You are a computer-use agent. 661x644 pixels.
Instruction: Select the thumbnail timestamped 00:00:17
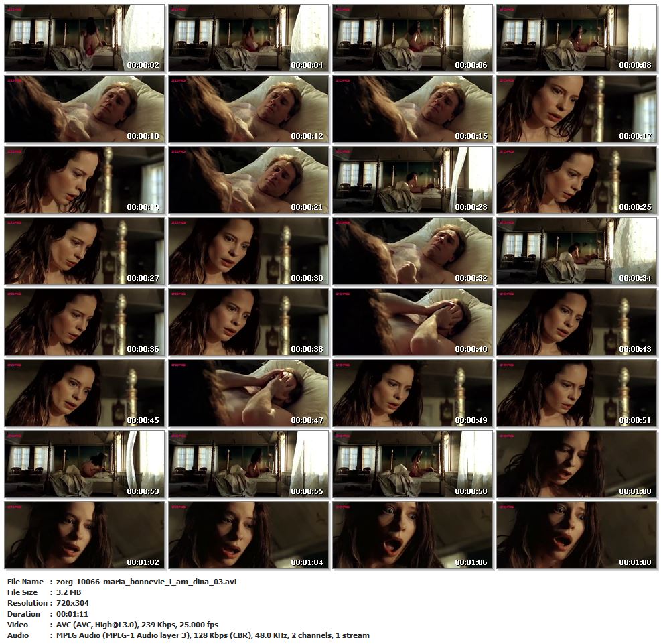pos(577,109)
